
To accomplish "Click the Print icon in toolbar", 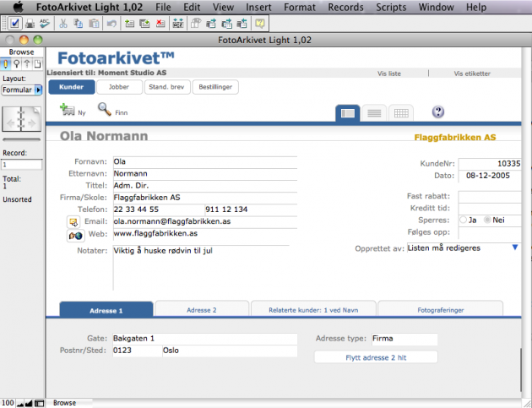I will pos(30,24).
